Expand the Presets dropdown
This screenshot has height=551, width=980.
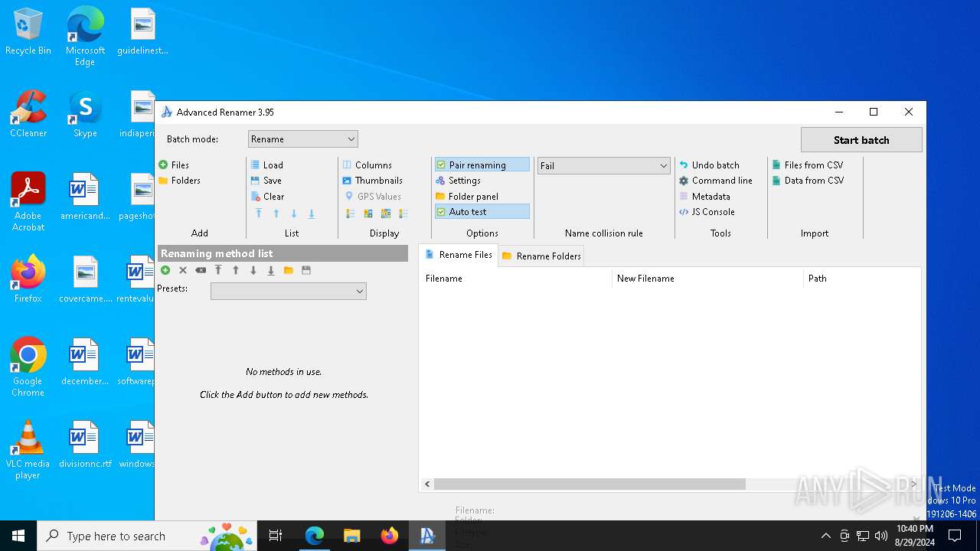289,291
